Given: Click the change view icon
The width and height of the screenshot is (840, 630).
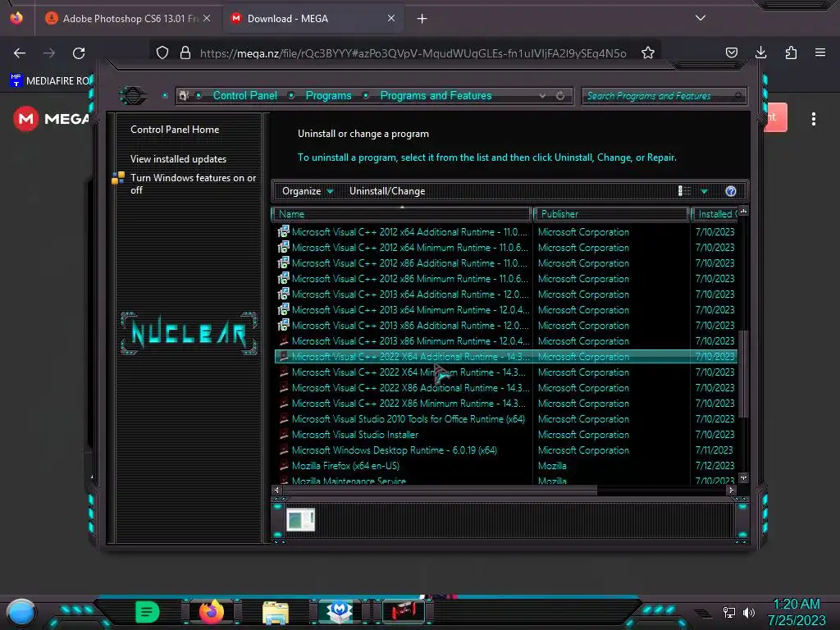Looking at the screenshot, I should pyautogui.click(x=684, y=190).
